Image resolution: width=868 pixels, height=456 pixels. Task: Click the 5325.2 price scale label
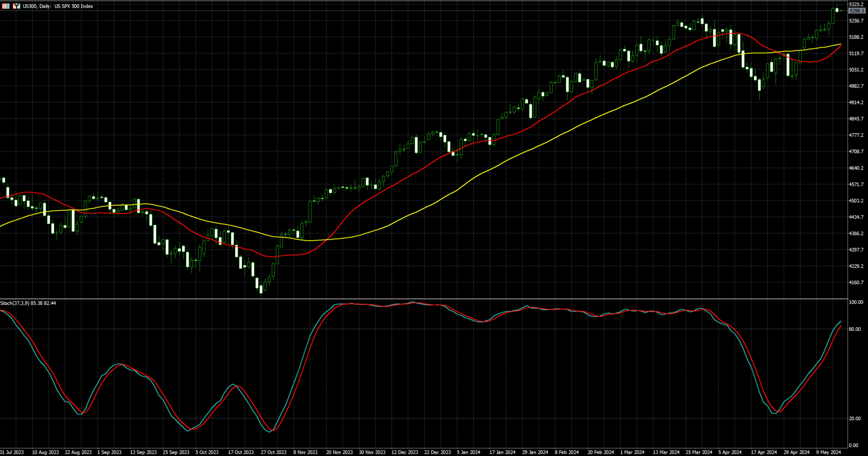coord(856,4)
